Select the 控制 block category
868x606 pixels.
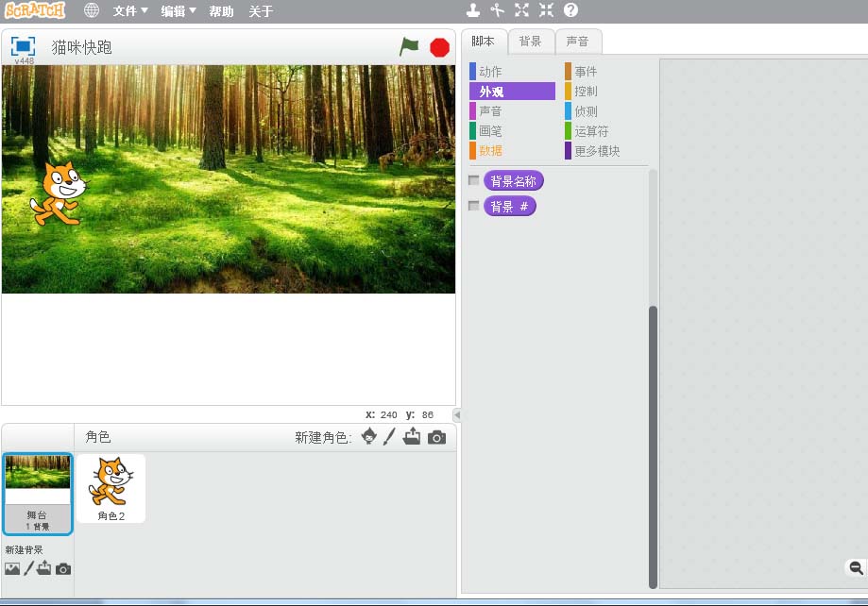586,92
